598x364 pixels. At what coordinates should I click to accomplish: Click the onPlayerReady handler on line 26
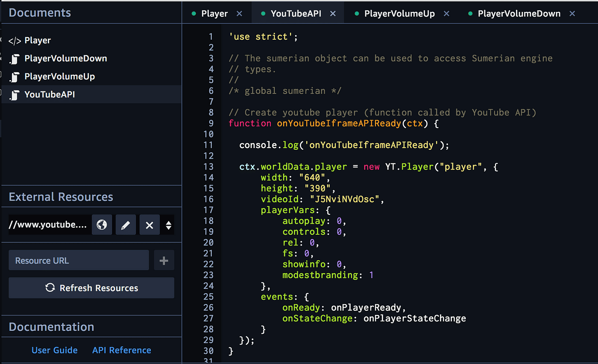coord(366,308)
